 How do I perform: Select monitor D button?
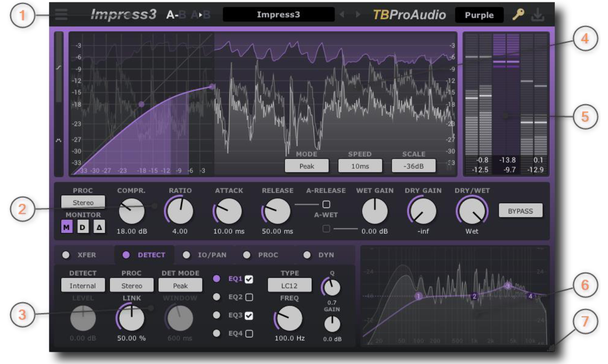[82, 227]
